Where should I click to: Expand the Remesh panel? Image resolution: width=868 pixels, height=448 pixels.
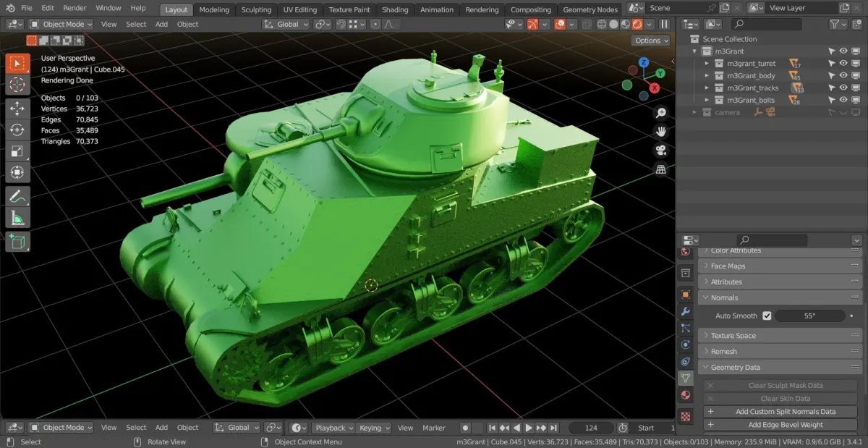click(x=780, y=352)
